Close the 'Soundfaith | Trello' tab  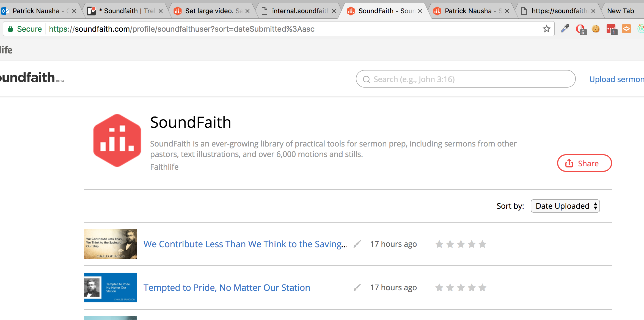tap(161, 11)
